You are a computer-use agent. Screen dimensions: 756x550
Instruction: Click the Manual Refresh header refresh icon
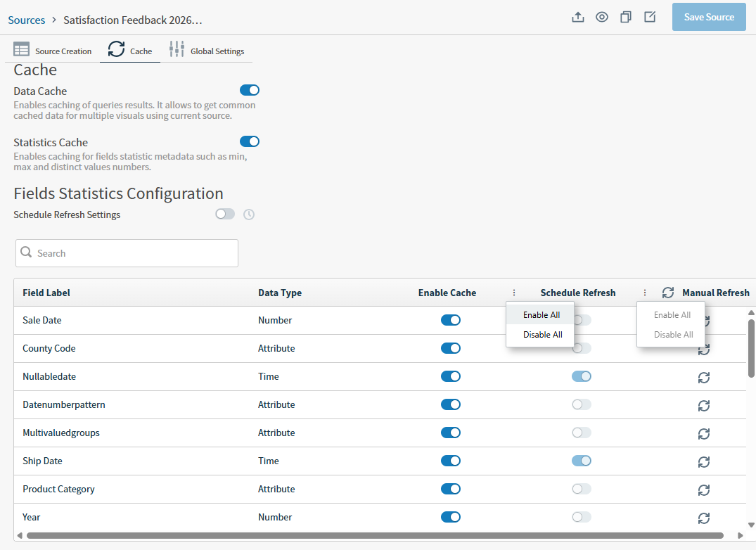click(x=668, y=293)
